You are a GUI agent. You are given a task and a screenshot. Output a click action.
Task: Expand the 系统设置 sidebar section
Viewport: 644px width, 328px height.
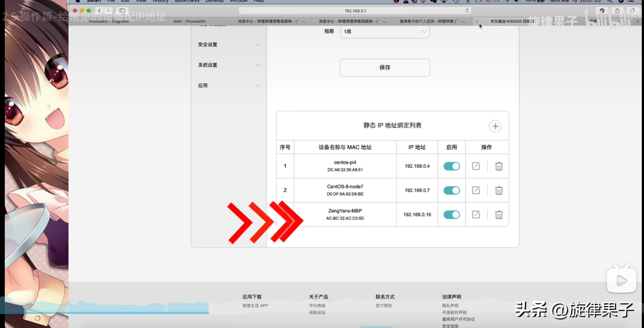pyautogui.click(x=229, y=65)
